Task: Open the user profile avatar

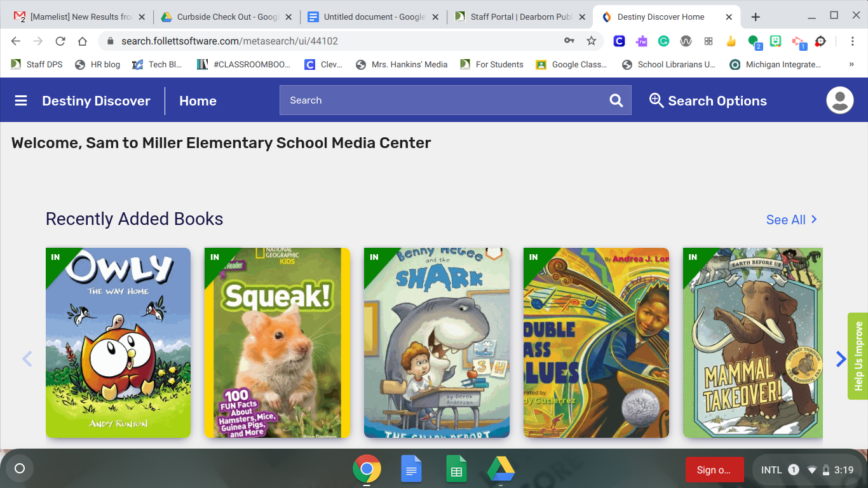Action: [x=839, y=100]
